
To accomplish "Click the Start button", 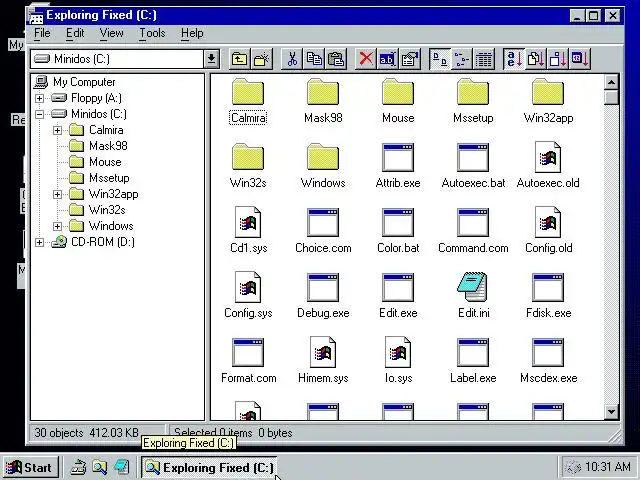I will [x=30, y=467].
